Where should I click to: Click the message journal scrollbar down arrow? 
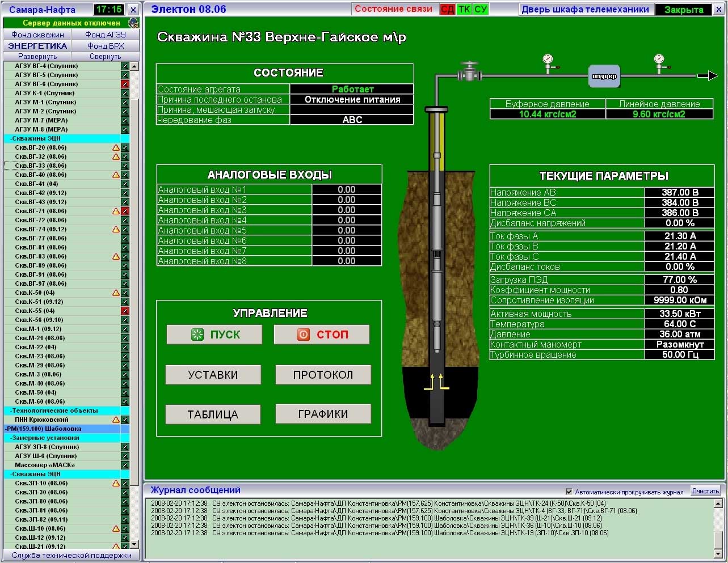718,553
